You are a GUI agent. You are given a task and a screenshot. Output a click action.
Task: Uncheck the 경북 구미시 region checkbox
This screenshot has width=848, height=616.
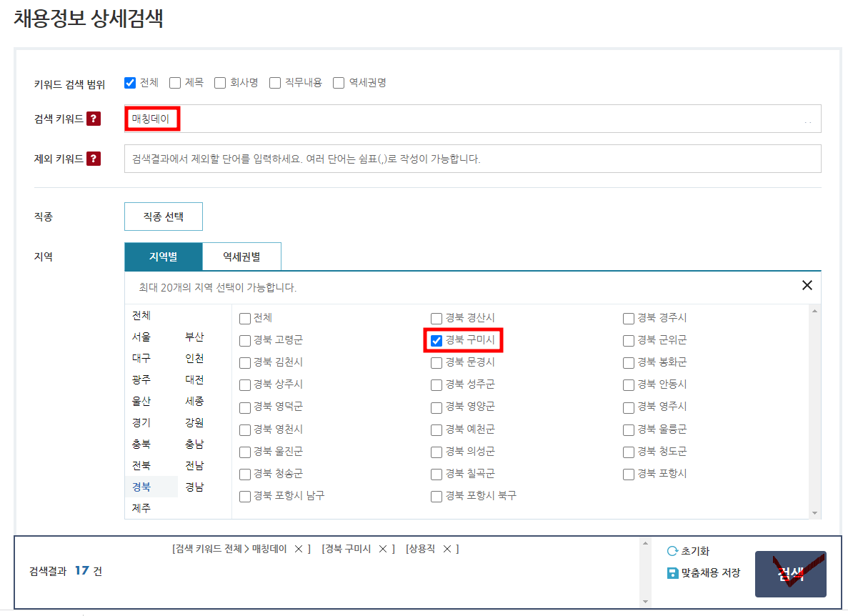pyautogui.click(x=437, y=340)
